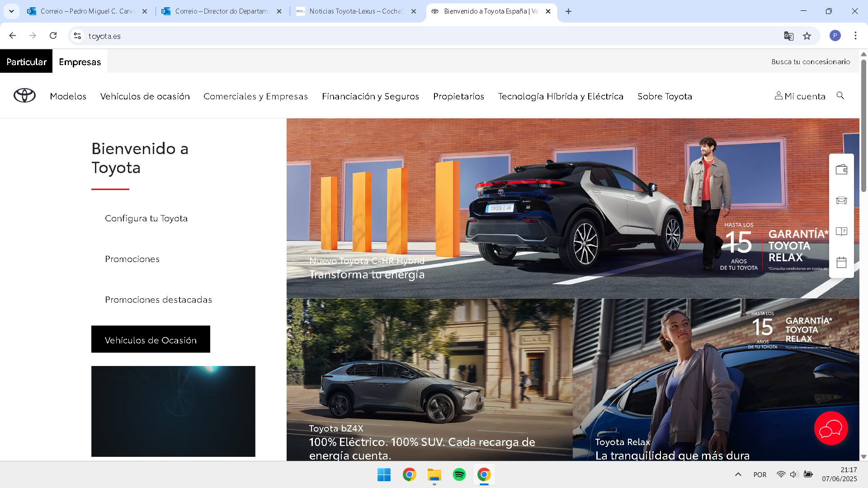Open the Windows Start menu
Screen dimensions: 868x488
tap(384, 475)
